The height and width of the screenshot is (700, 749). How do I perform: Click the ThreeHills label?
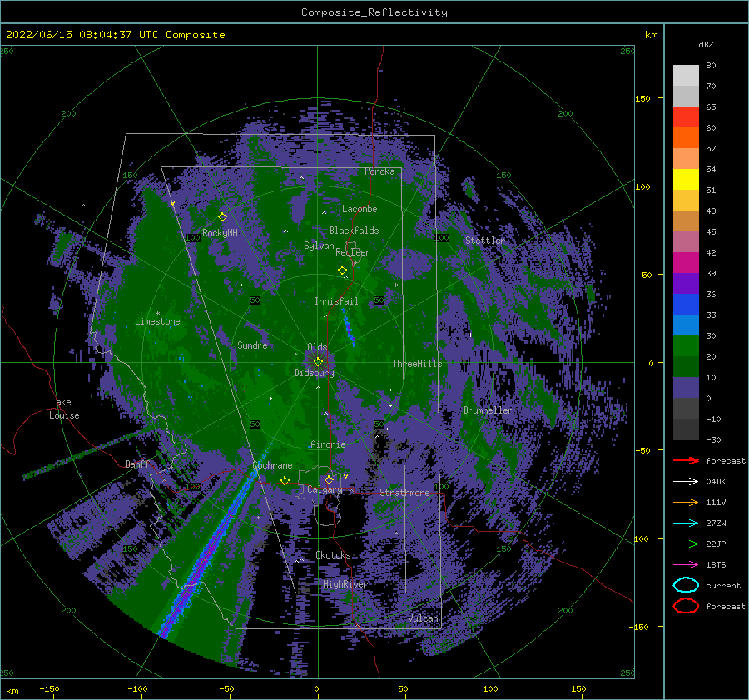(417, 364)
